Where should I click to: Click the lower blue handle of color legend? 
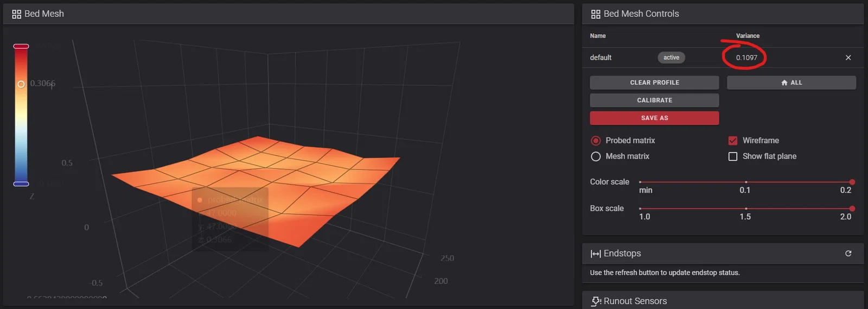coord(21,184)
